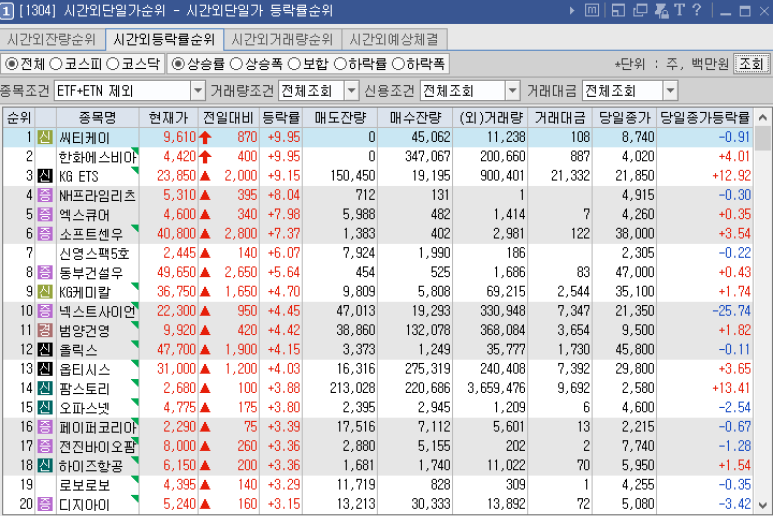Select the 상승률 radio button
Viewport: 773px width, 516px height.
(178, 64)
